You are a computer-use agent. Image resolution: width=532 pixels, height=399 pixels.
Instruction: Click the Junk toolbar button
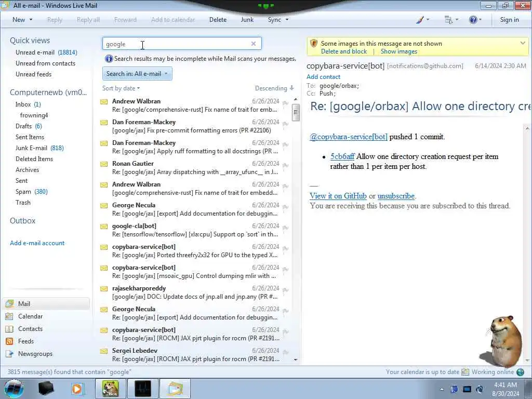pos(247,20)
